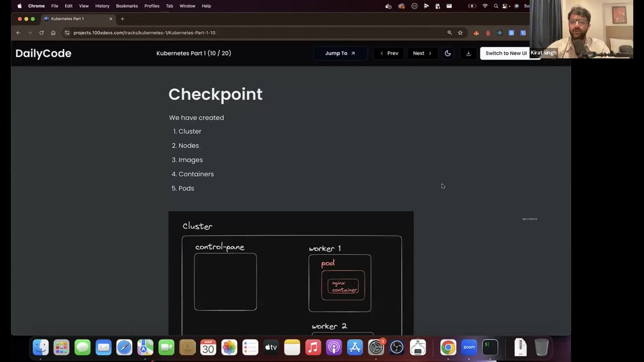
Task: Click the Cluster list item
Action: tap(190, 131)
